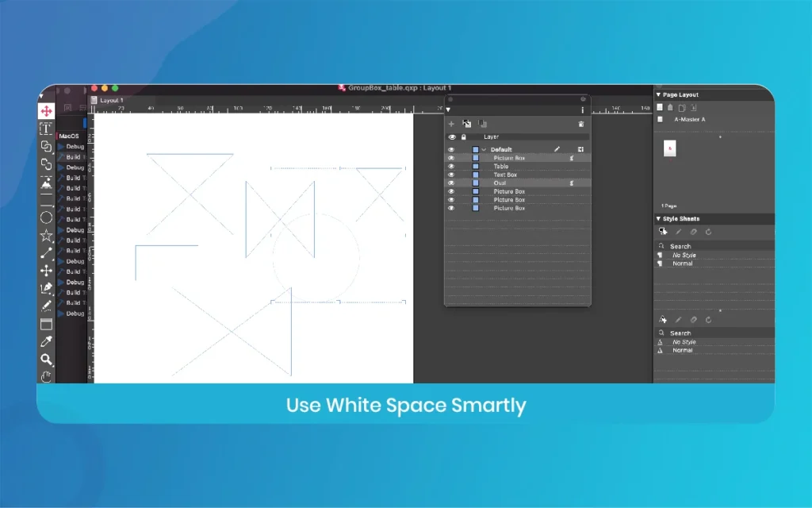The image size is (812, 508).
Task: Hide the first Picture Box item
Action: 451,158
